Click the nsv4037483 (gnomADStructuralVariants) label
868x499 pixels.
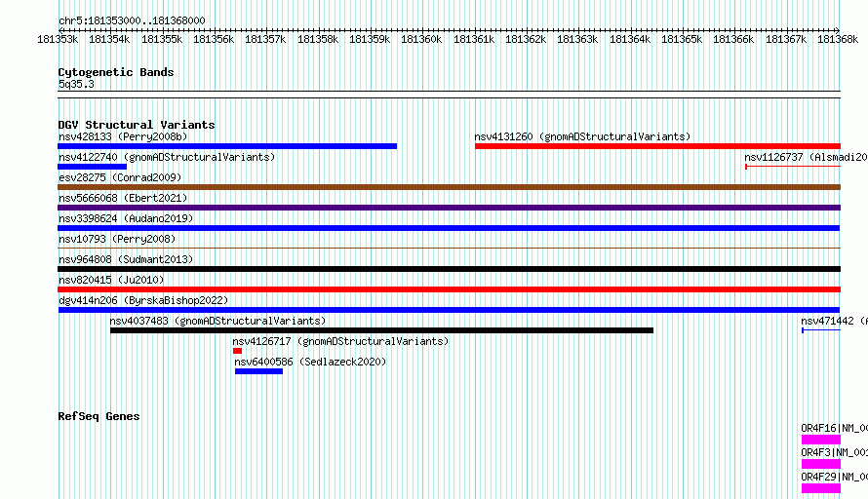click(217, 321)
